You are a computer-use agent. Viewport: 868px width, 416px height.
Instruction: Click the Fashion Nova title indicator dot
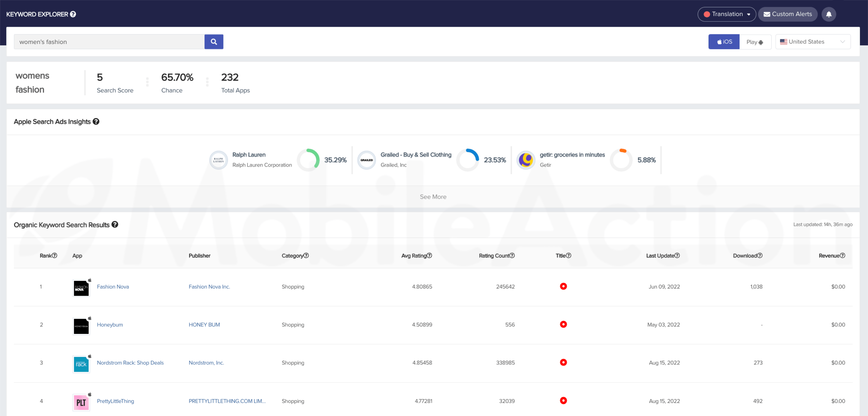(x=563, y=286)
